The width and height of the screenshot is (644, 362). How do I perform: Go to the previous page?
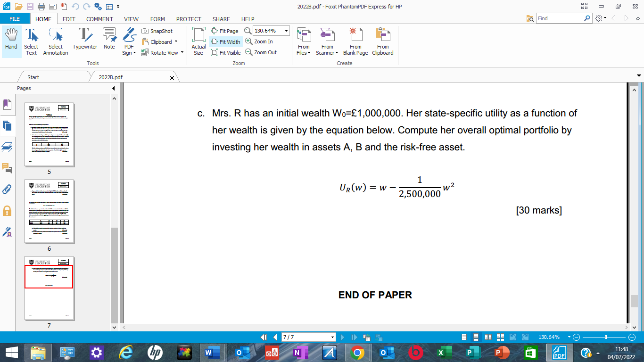point(275,337)
